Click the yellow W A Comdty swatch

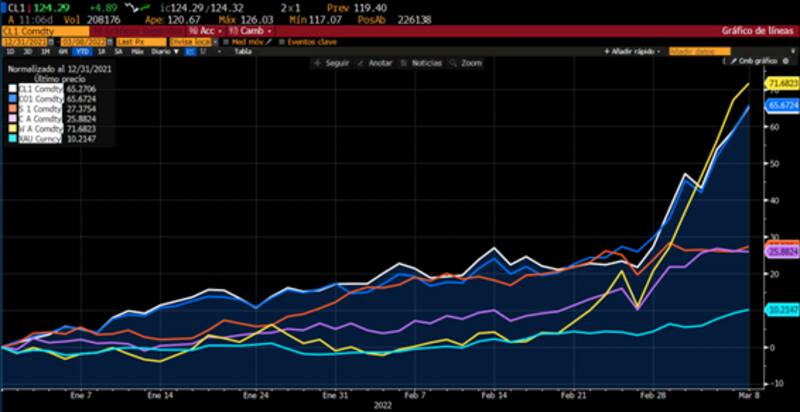tap(11, 129)
